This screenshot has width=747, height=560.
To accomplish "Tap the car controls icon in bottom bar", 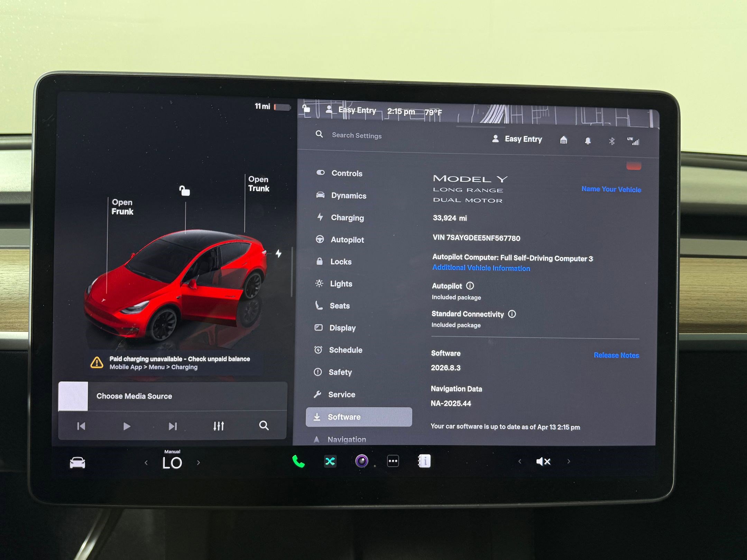I will point(77,463).
